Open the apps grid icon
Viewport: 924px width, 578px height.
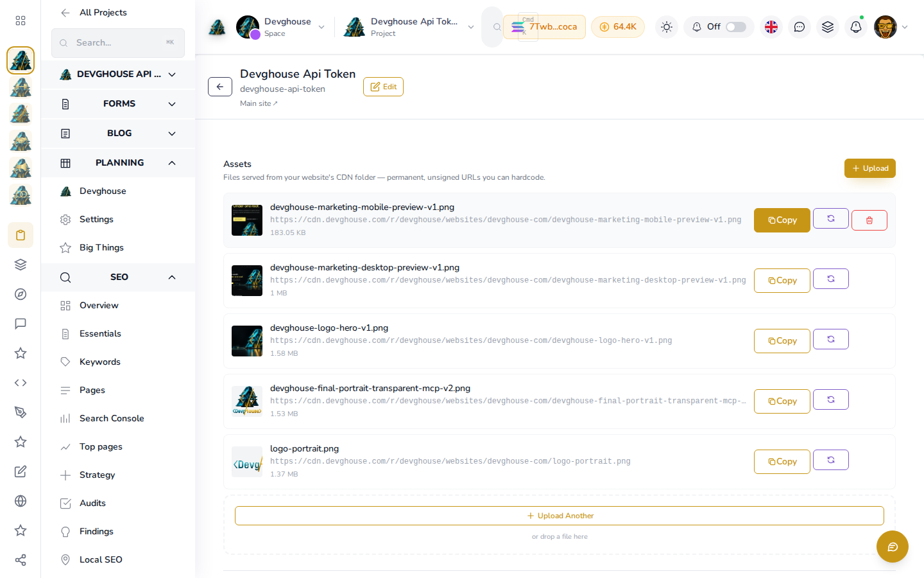click(x=21, y=21)
